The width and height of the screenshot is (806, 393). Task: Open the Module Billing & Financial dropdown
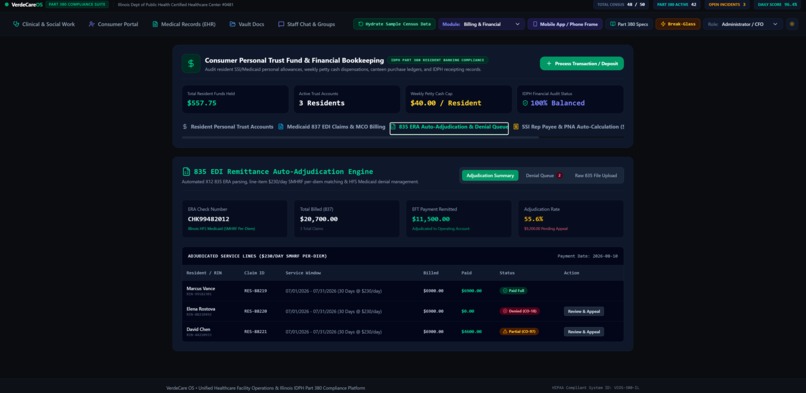click(481, 24)
